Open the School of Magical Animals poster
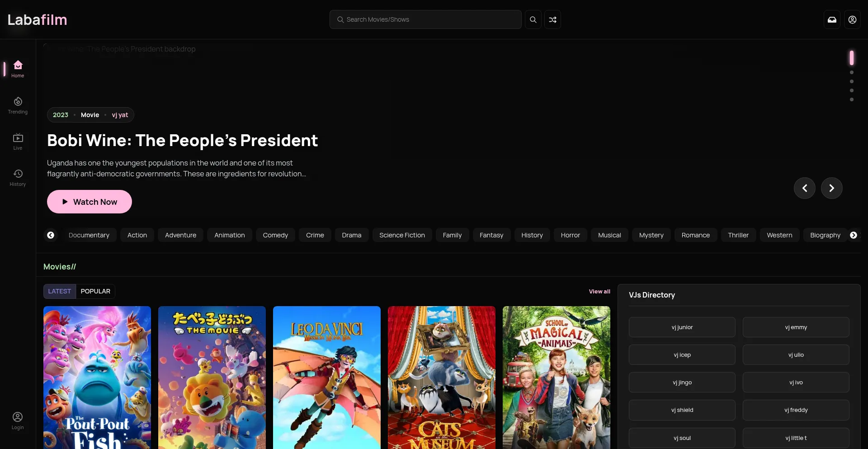868x449 pixels. click(x=557, y=378)
